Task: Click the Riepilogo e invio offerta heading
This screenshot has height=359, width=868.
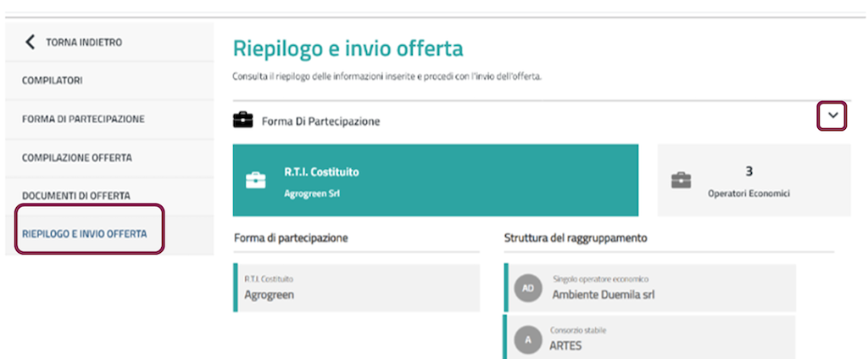Action: 348,48
